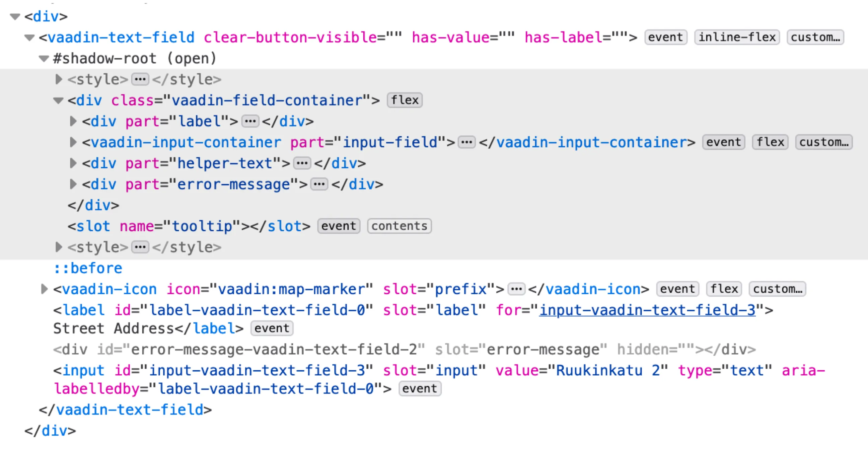
Task: Expand the second style tag ellipsis
Action: [x=140, y=247]
